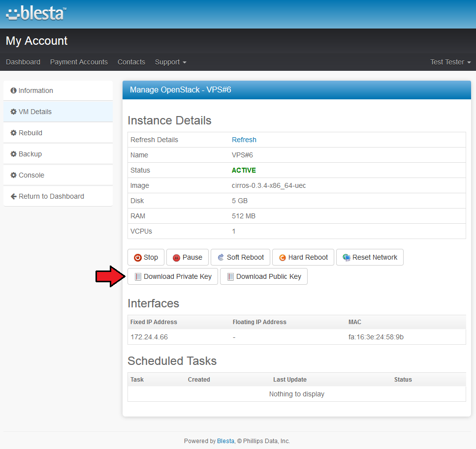This screenshot has width=476, height=449.
Task: Open the Console sidebar section
Action: coord(31,175)
